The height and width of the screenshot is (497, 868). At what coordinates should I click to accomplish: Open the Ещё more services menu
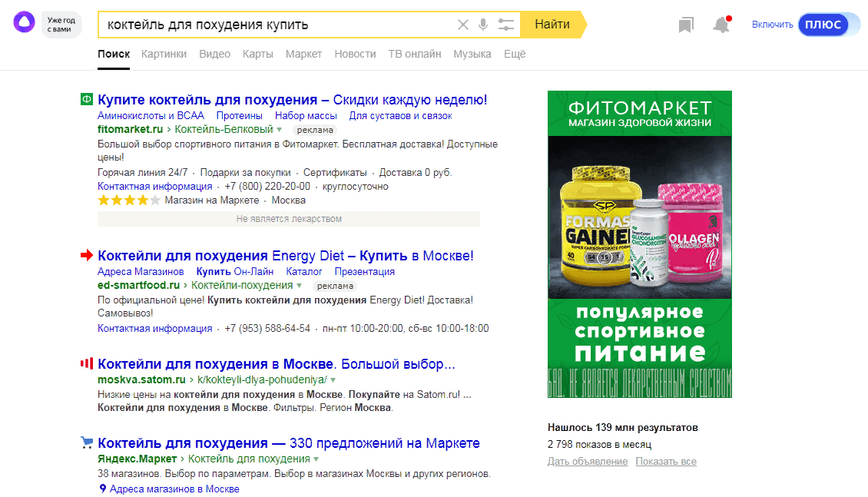[515, 54]
